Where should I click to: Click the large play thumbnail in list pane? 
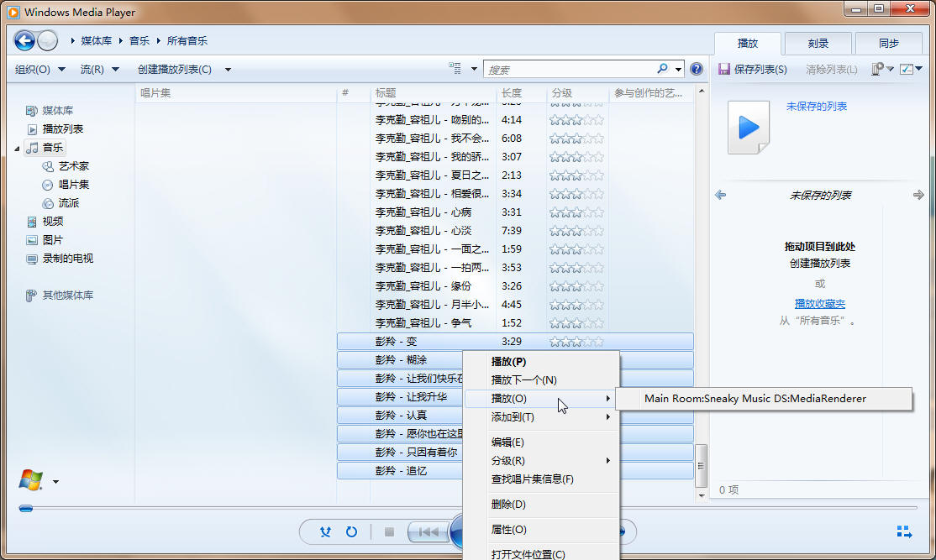[749, 128]
